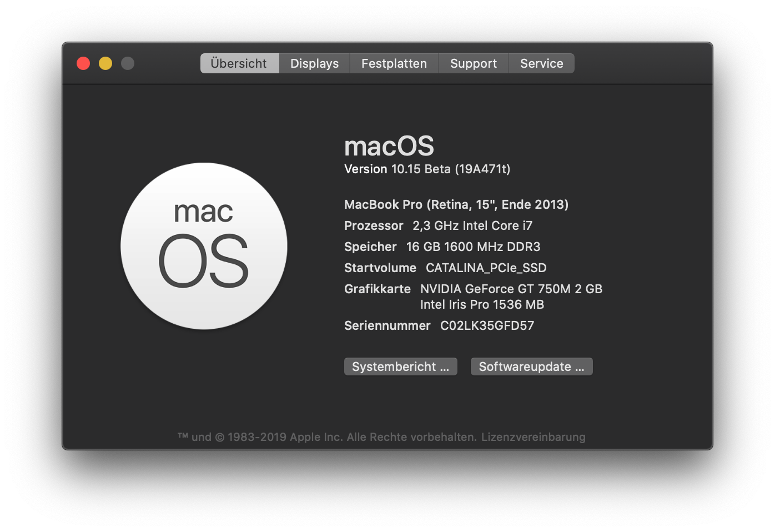Click the version 10.15 Beta text

[427, 169]
